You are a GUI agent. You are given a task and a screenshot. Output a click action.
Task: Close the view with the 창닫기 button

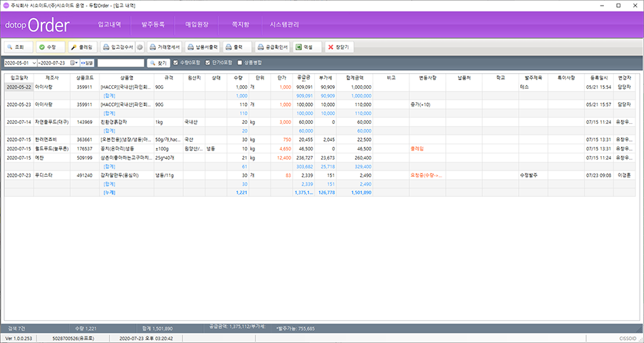pyautogui.click(x=339, y=47)
